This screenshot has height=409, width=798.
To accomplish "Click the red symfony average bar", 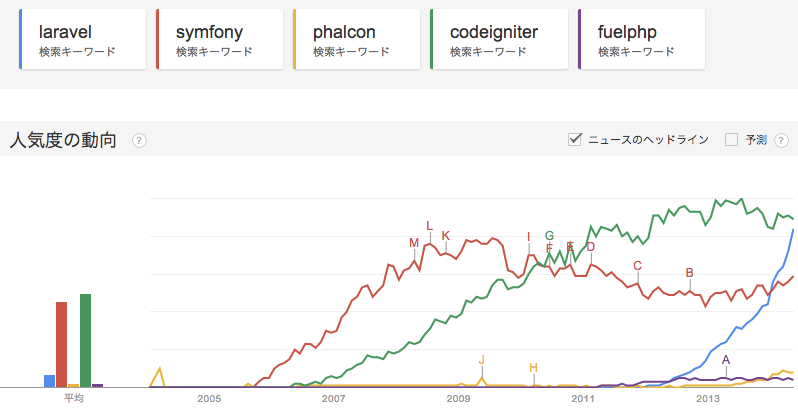I will (61, 344).
